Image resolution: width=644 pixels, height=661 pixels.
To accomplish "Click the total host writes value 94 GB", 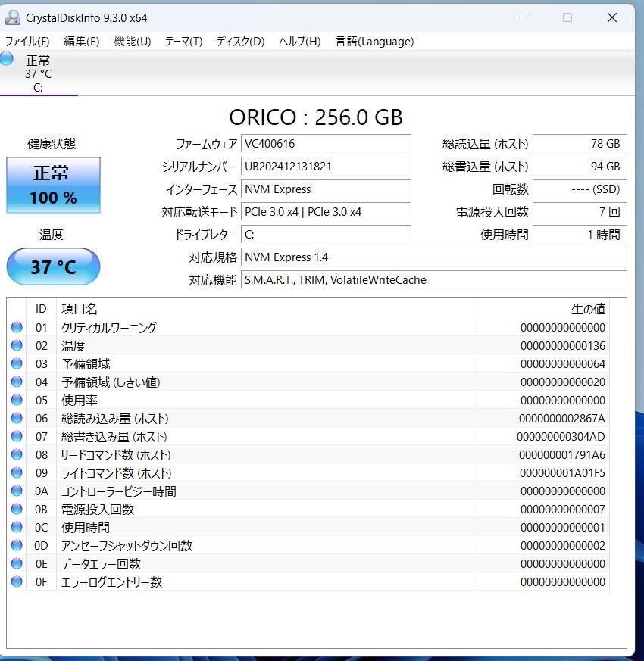I will 580,167.
